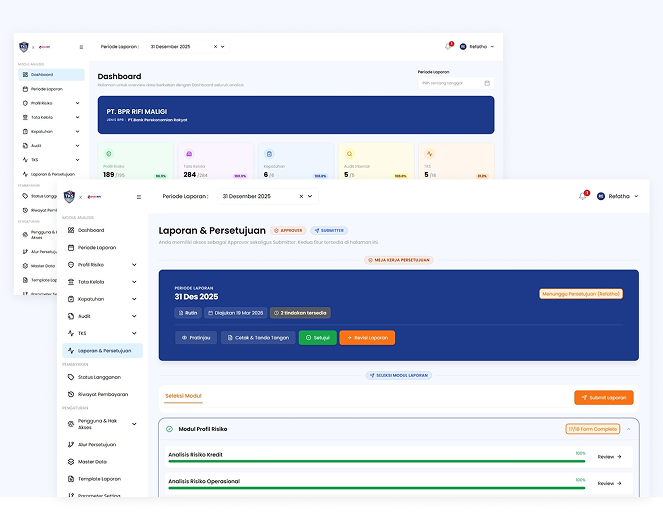Screen dimensions: 663x512
Task: Open the Refatha user dropdown in the front window
Action: [x=618, y=196]
